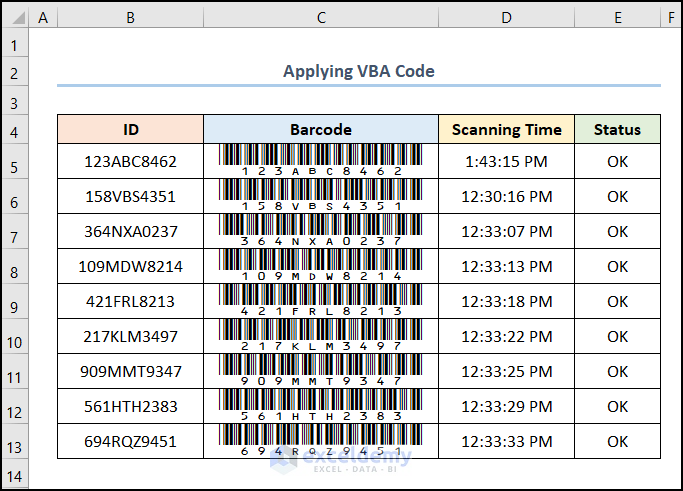Screen dimensions: 683x491
Task: Select column D header
Action: pyautogui.click(x=506, y=18)
